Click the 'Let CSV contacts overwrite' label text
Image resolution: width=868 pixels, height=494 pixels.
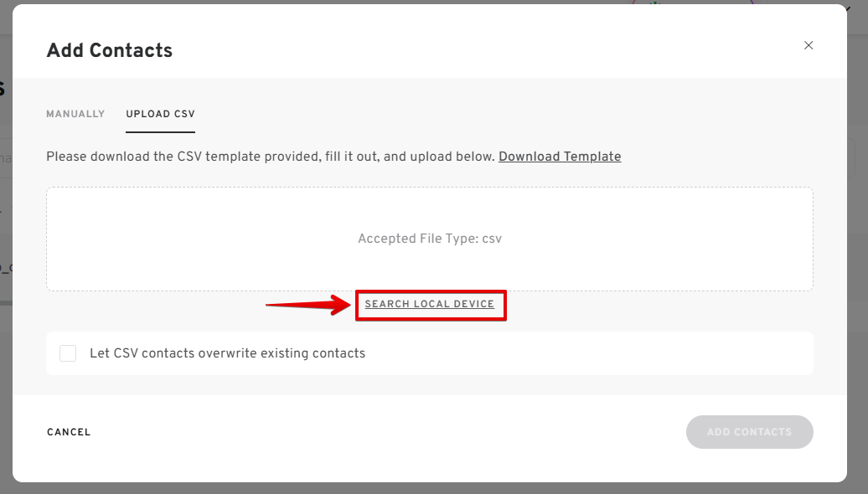[x=227, y=353]
